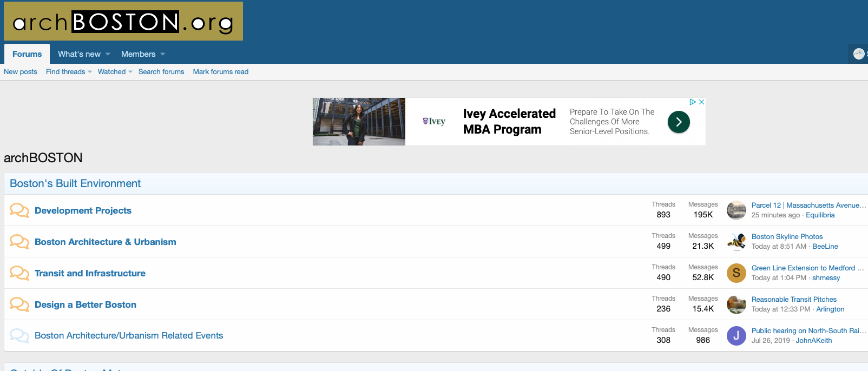Open the JohnAKeith avatar with letter J
This screenshot has height=371, width=868.
[x=736, y=336]
